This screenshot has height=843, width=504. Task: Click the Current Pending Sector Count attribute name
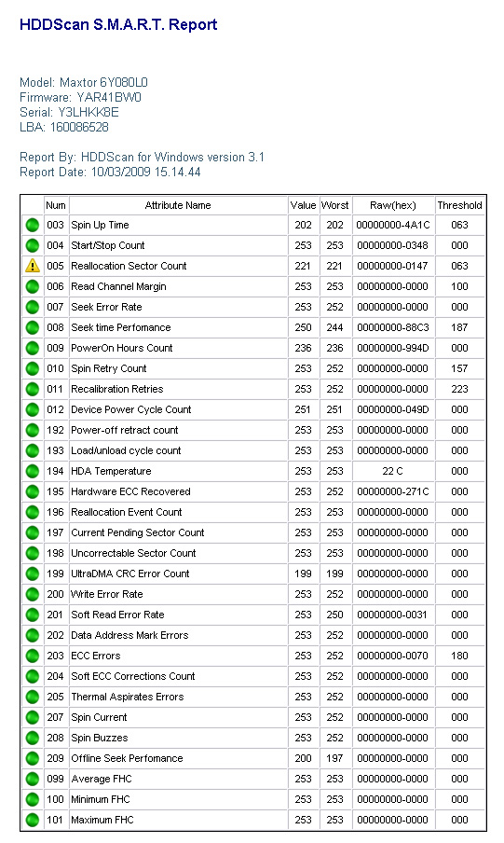pos(138,532)
